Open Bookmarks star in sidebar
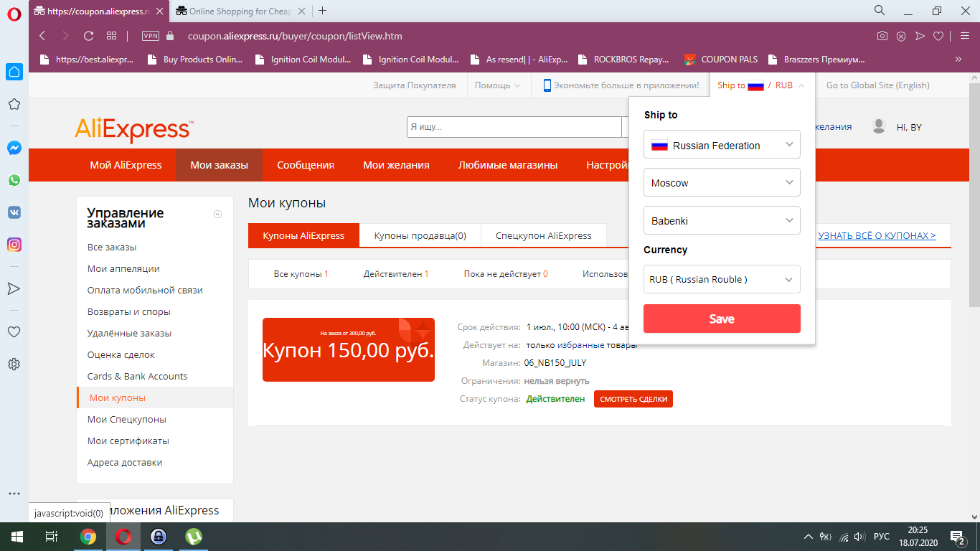The height and width of the screenshot is (551, 980). (x=14, y=104)
